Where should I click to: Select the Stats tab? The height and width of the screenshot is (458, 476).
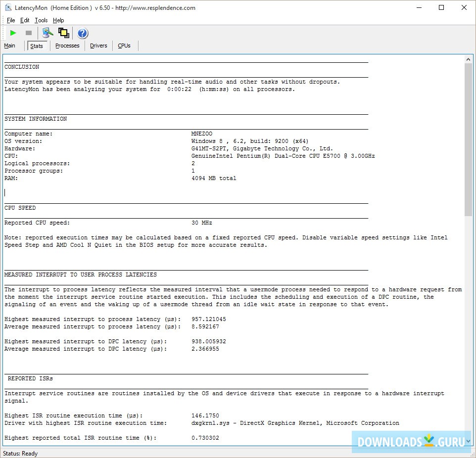(37, 46)
